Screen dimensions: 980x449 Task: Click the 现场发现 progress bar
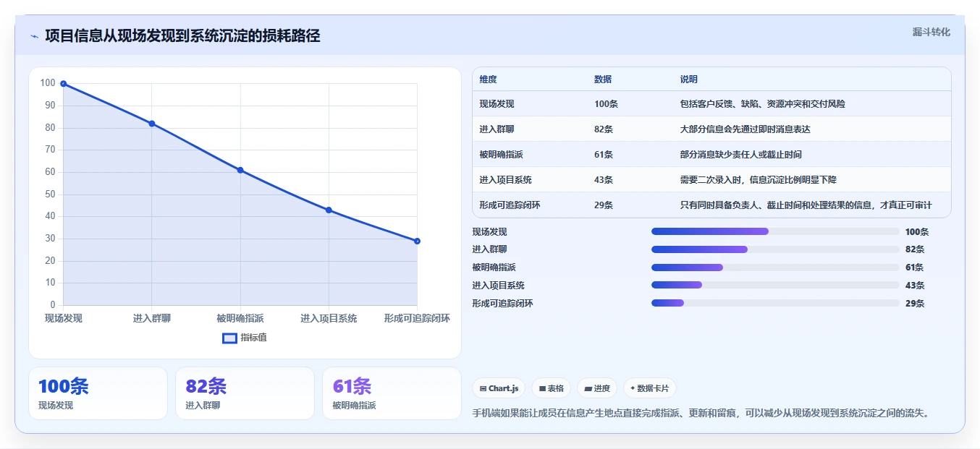point(775,231)
